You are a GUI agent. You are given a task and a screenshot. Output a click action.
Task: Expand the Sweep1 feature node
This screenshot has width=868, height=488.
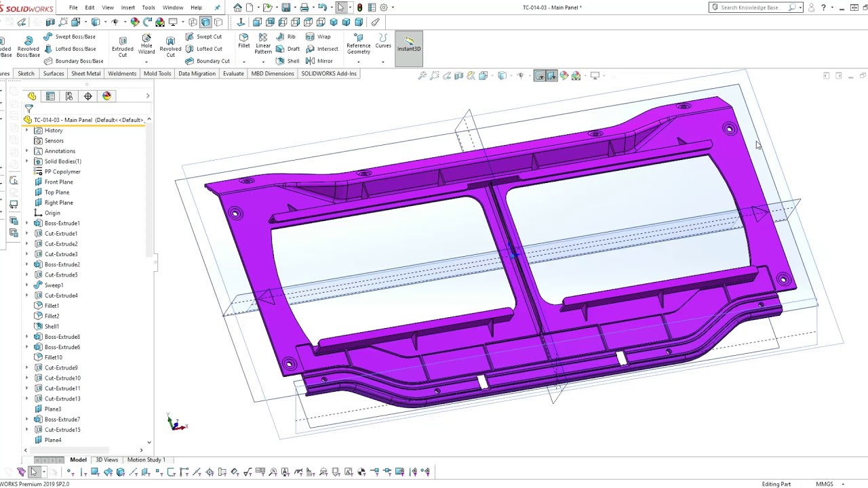tap(27, 285)
